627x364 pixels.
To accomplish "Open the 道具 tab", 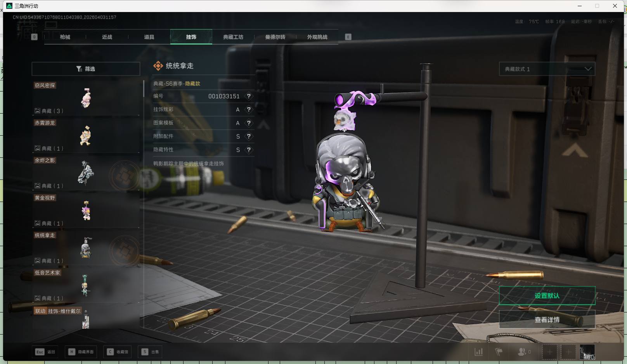I will [149, 37].
